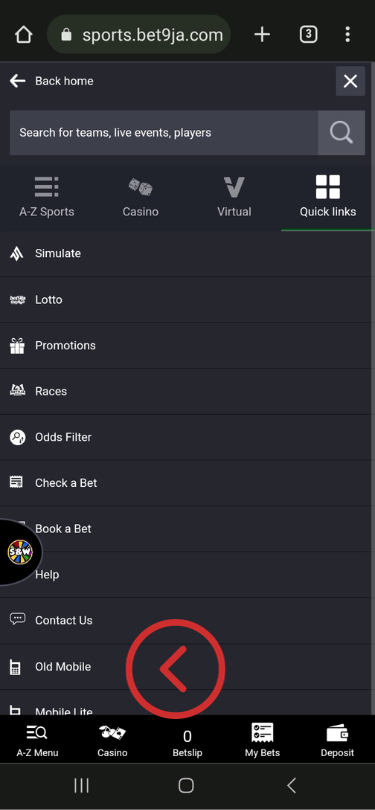The image size is (375, 810).
Task: Tap the Deposit wallet icon
Action: (337, 733)
